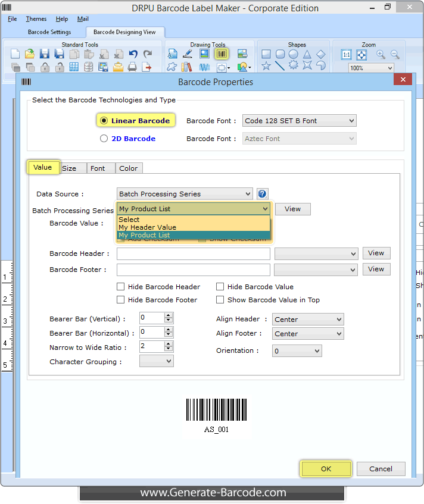Image resolution: width=424 pixels, height=504 pixels.
Task: Click the Cut scissors icon in Standard Tools
Action: [103, 54]
